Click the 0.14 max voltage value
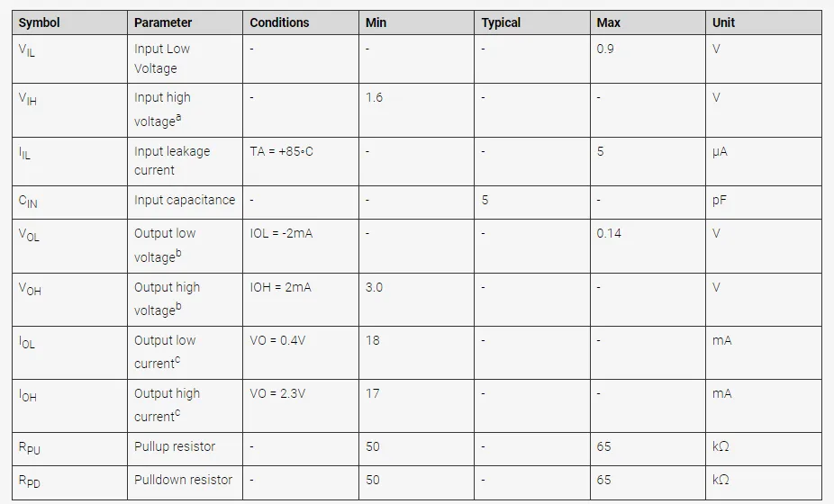The image size is (834, 504). pyautogui.click(x=609, y=233)
